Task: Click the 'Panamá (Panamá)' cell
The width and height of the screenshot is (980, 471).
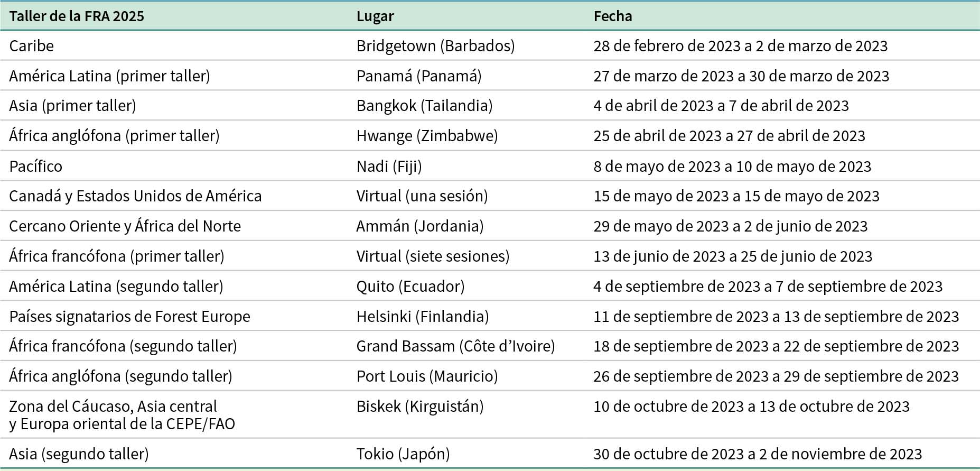Action: (418, 76)
